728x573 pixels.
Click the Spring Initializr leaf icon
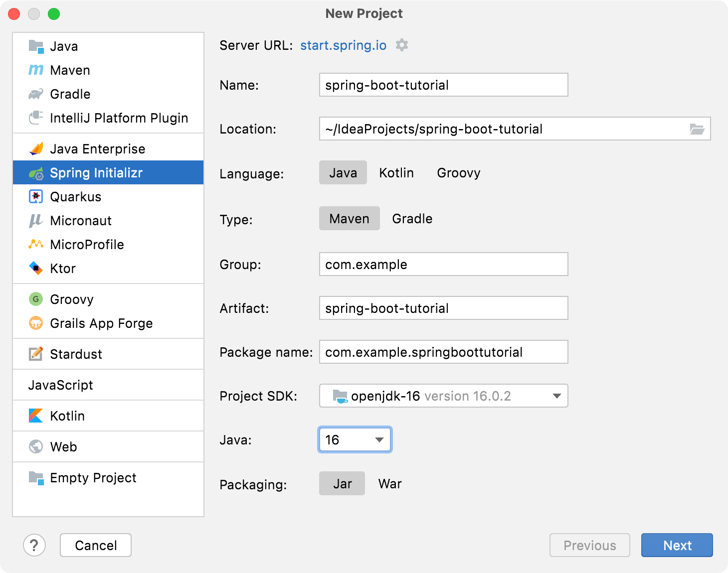36,173
